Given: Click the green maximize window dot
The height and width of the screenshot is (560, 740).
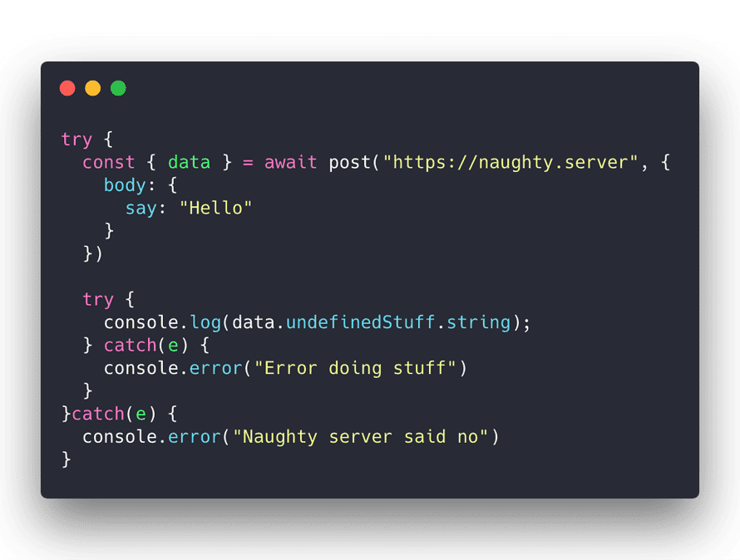Looking at the screenshot, I should [x=118, y=88].
